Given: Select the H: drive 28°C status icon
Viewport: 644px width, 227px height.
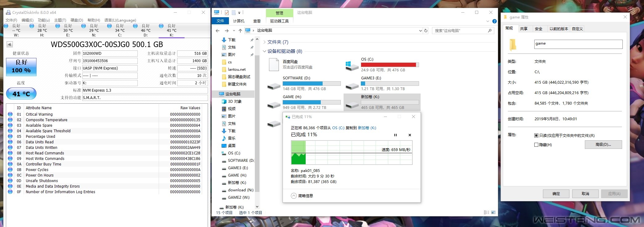Looking at the screenshot, I should (x=32, y=26).
